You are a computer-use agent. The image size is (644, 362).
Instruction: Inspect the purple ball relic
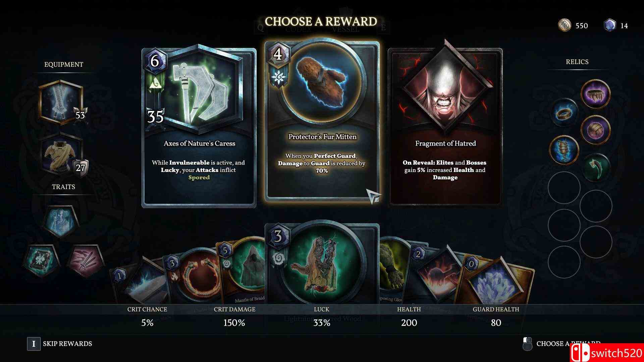(x=595, y=129)
